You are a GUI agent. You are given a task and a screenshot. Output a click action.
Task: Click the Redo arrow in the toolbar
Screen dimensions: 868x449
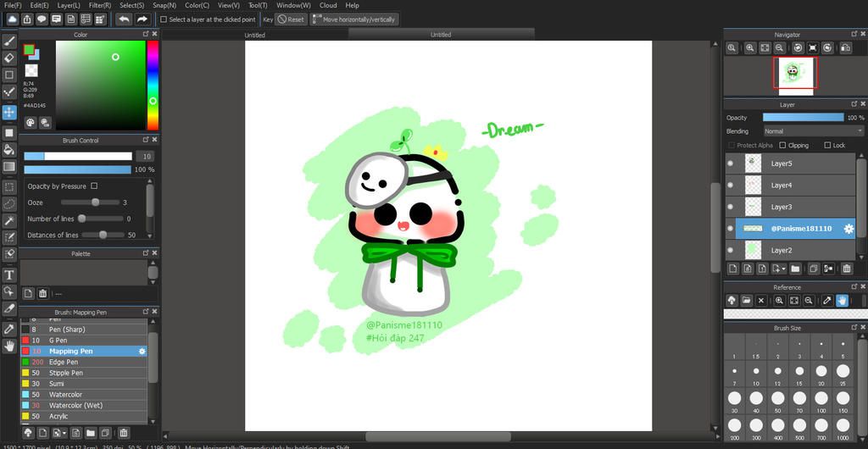point(142,19)
